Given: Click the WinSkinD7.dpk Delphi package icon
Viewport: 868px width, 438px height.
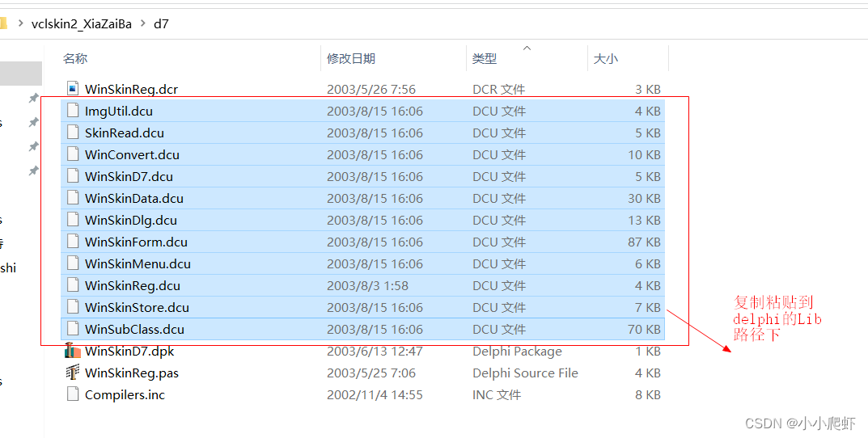Looking at the screenshot, I should [x=73, y=351].
